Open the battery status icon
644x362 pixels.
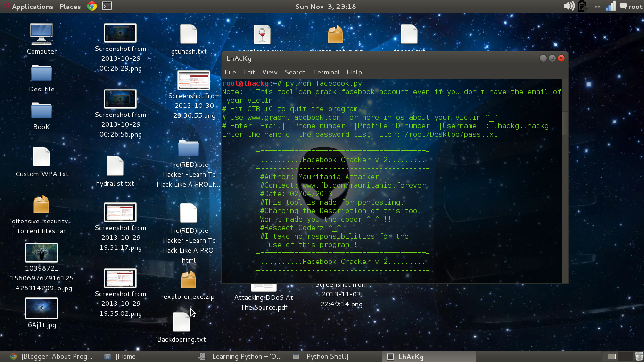(x=582, y=6)
